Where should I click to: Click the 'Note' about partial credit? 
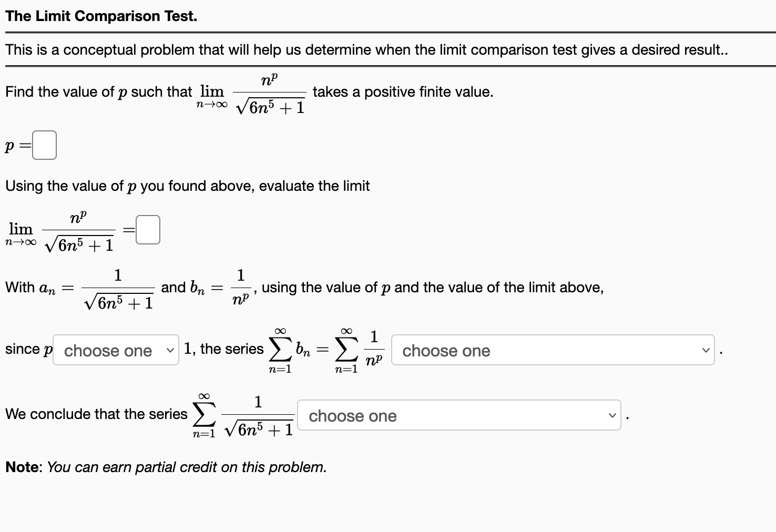click(166, 467)
